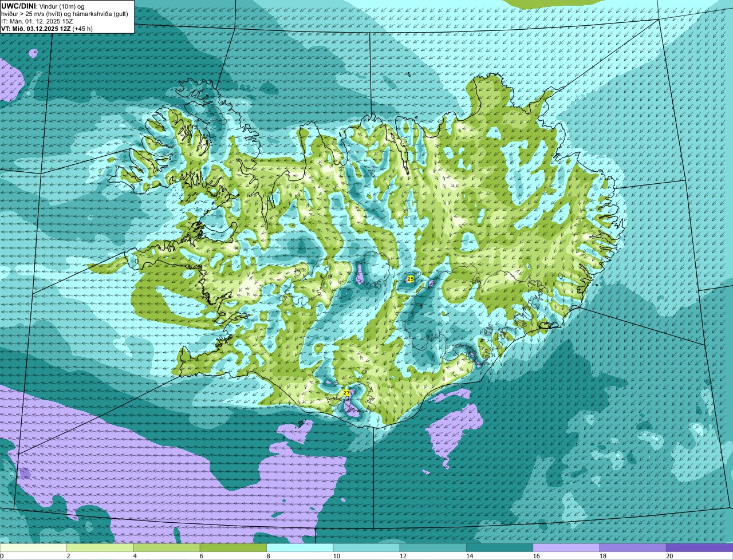This screenshot has height=560, width=733.
Task: Click the scale label 8
Action: coord(268,556)
